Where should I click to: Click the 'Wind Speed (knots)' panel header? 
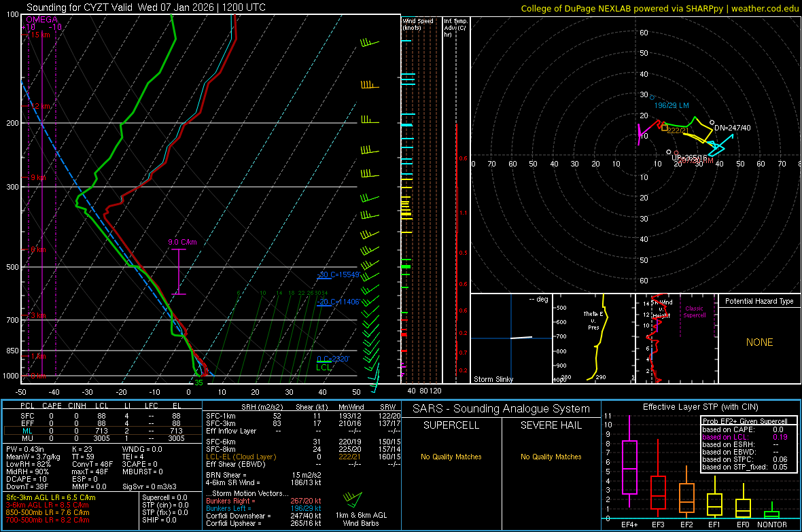(418, 24)
